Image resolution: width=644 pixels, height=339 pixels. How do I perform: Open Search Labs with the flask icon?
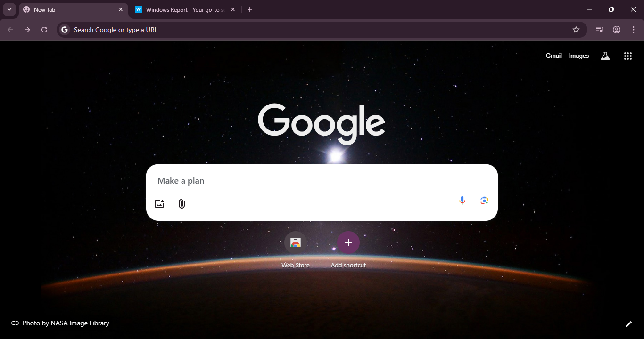click(x=605, y=56)
